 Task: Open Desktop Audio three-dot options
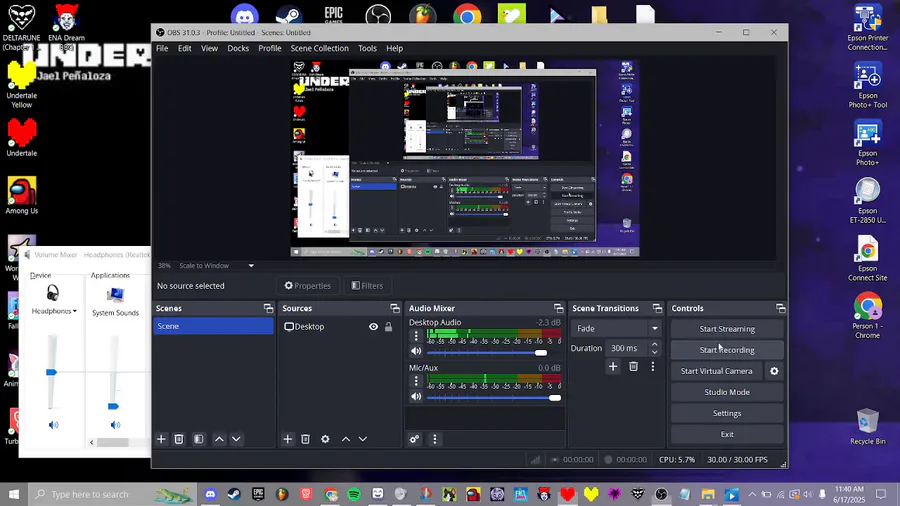(x=416, y=336)
